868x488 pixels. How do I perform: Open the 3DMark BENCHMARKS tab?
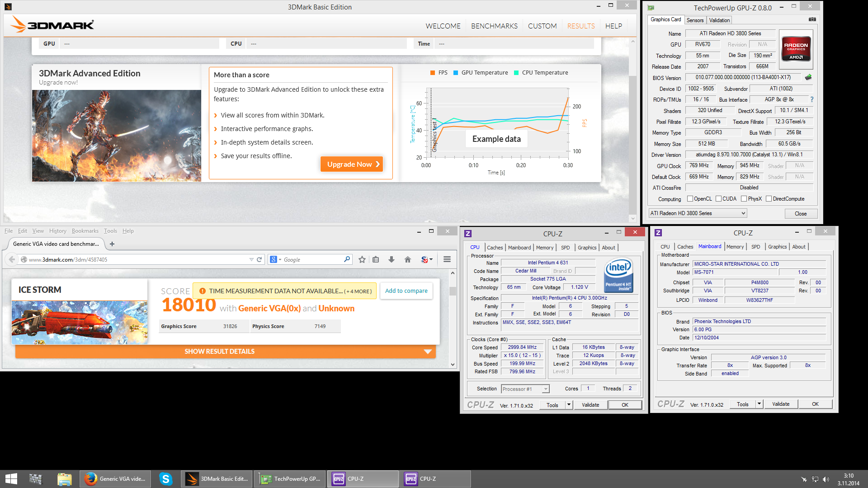(x=494, y=26)
